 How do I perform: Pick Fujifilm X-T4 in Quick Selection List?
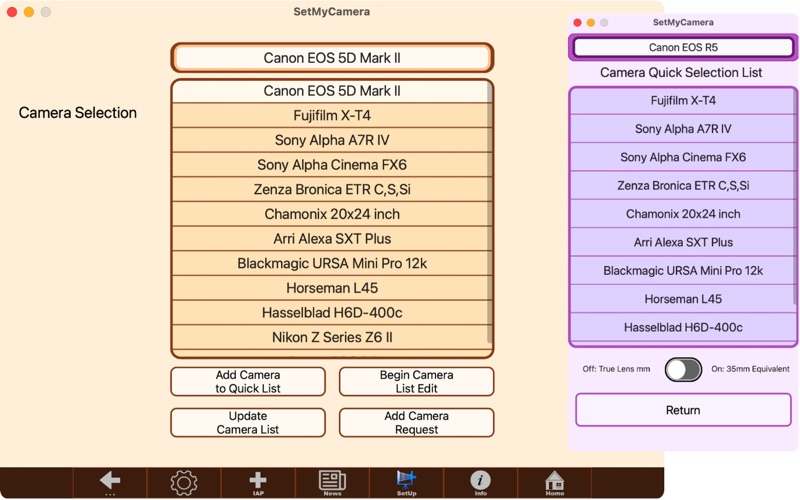pyautogui.click(x=682, y=101)
